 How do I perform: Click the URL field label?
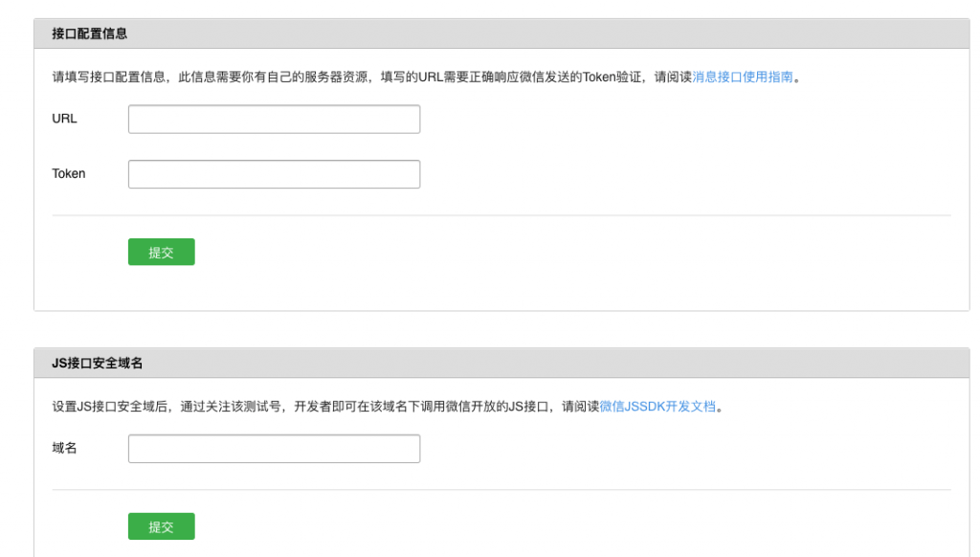[x=64, y=119]
